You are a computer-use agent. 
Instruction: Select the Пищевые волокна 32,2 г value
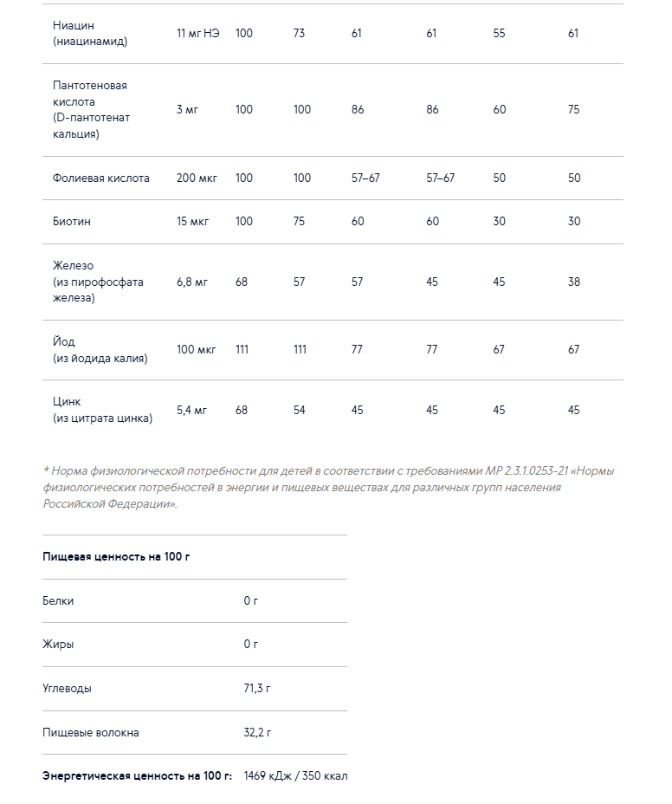pos(257,733)
